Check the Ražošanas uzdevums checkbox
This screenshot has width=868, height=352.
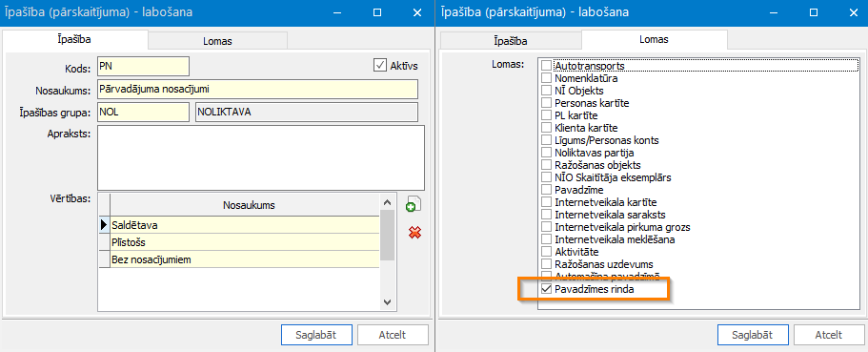[x=546, y=264]
